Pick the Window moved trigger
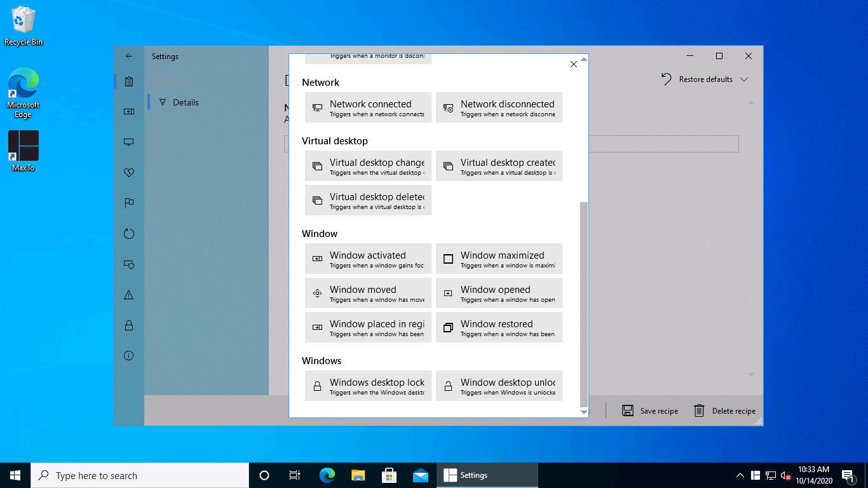868x488 pixels. coord(368,293)
